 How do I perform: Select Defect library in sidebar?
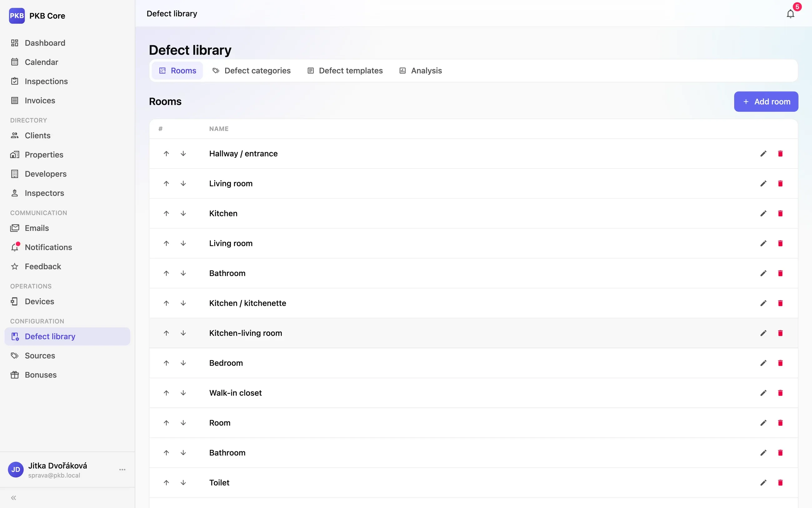click(67, 336)
